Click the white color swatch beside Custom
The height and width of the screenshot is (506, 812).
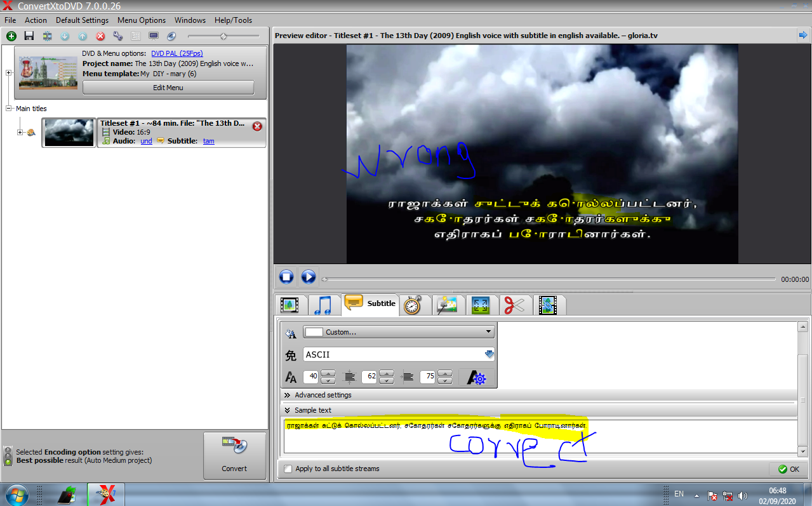click(314, 332)
